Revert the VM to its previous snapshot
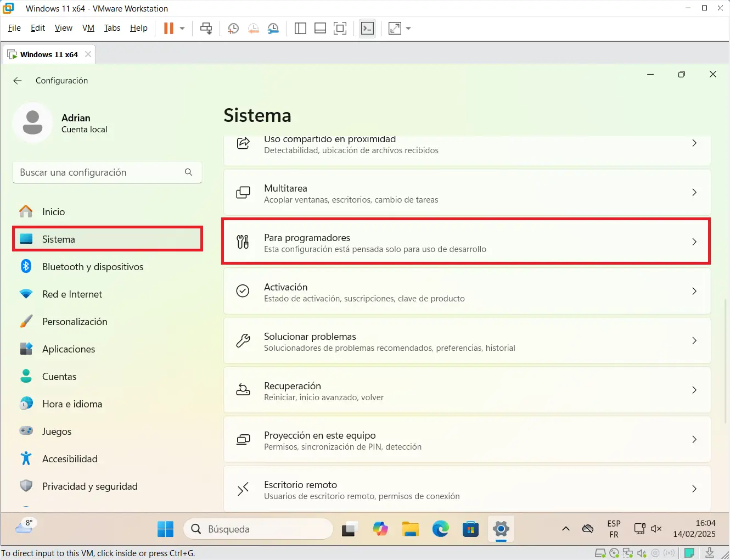The height and width of the screenshot is (560, 730). tap(253, 29)
